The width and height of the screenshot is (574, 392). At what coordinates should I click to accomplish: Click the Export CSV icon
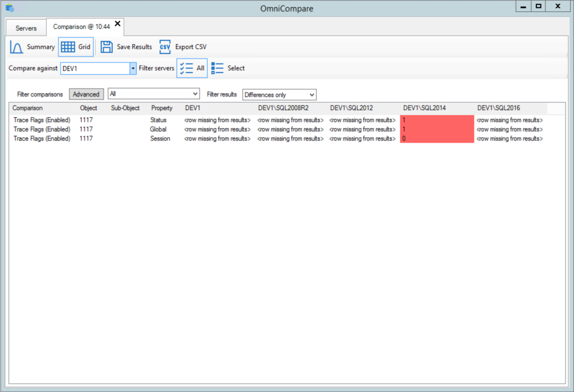[x=165, y=46]
